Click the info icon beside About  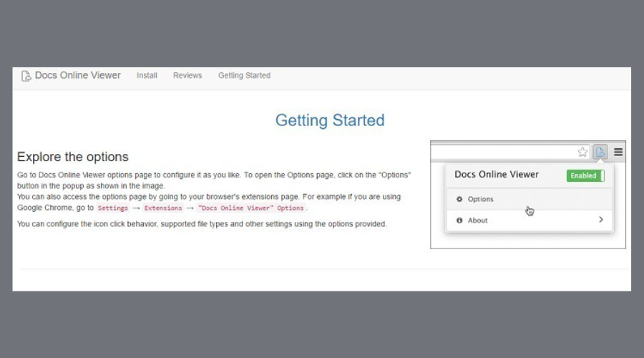(x=459, y=221)
